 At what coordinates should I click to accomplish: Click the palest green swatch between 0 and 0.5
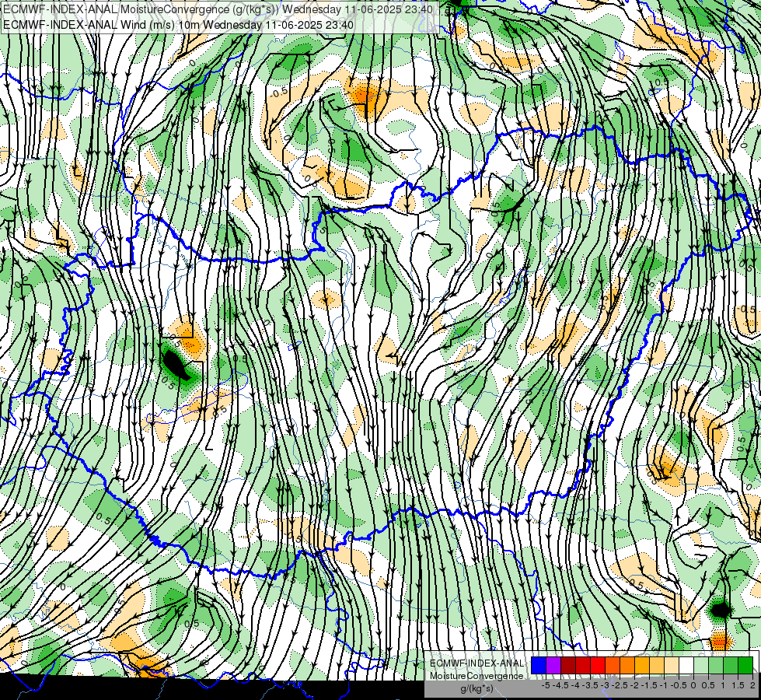[701, 666]
